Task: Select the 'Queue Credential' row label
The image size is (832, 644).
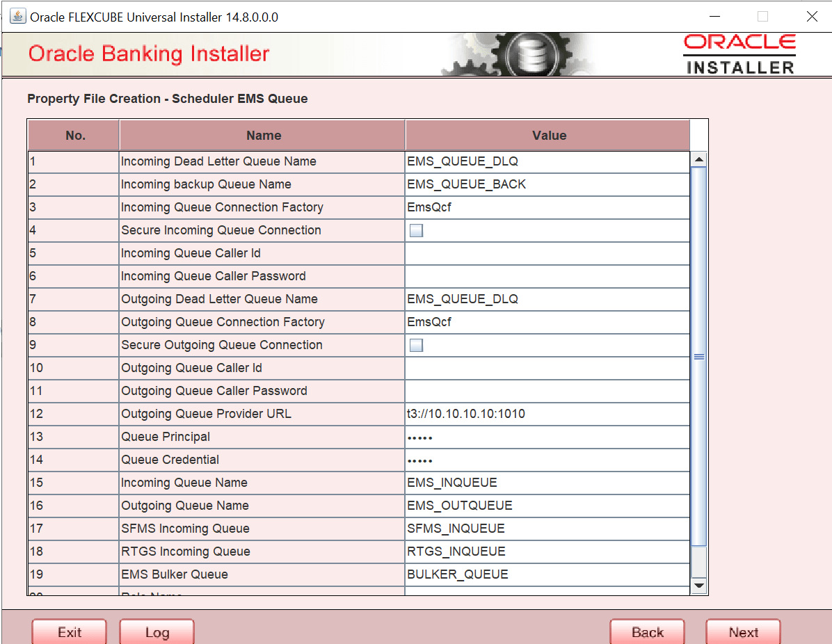Action: click(x=170, y=460)
